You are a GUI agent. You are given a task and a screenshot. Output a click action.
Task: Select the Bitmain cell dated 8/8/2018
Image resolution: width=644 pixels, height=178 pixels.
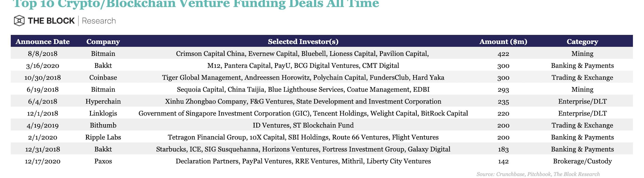pyautogui.click(x=103, y=54)
